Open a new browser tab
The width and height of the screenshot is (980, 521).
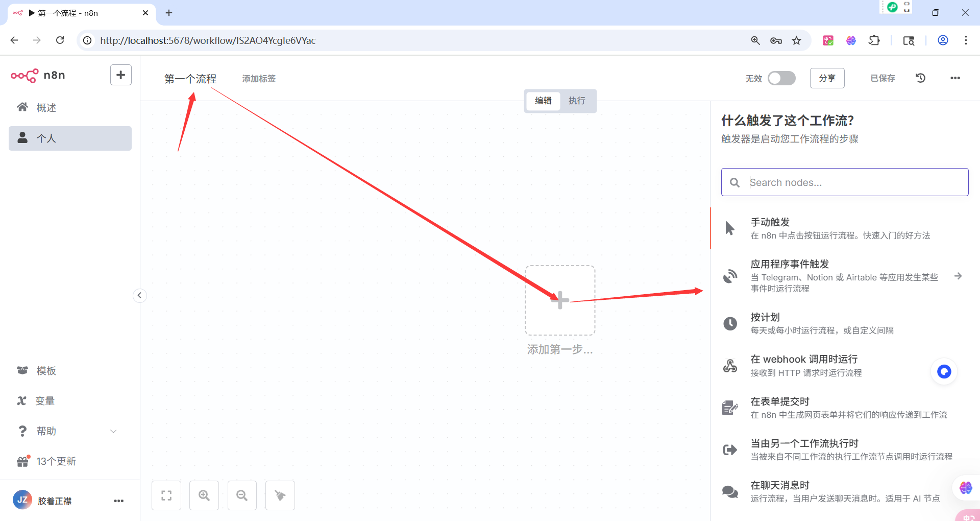[x=169, y=13]
